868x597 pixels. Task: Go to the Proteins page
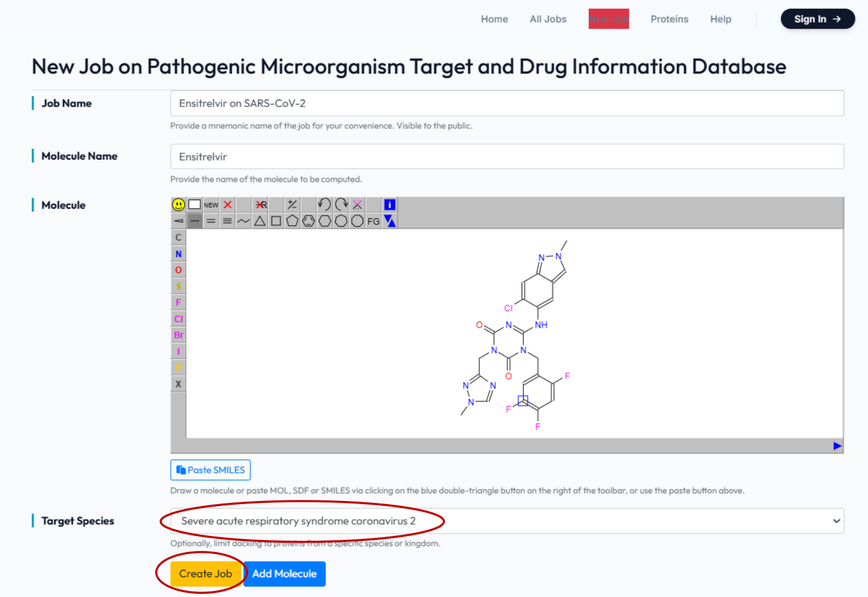click(669, 19)
